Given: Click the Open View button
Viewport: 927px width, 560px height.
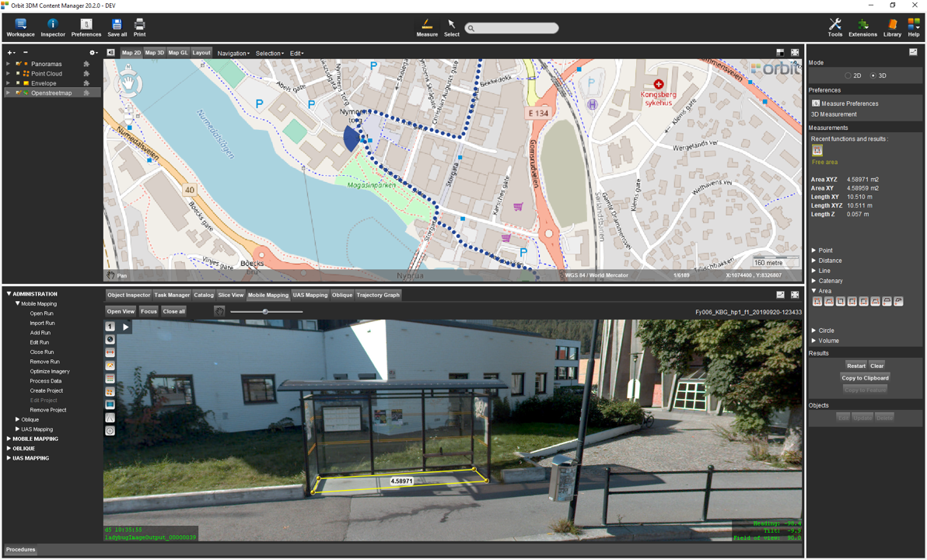Looking at the screenshot, I should tap(121, 311).
